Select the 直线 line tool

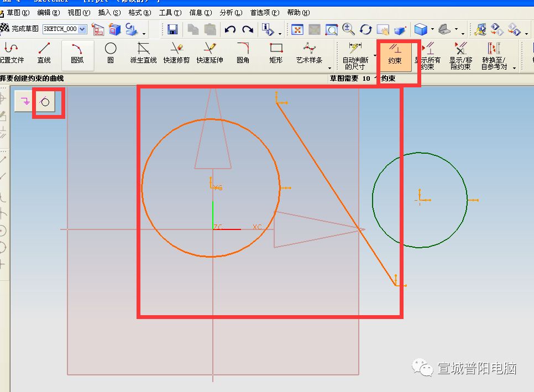[44, 53]
